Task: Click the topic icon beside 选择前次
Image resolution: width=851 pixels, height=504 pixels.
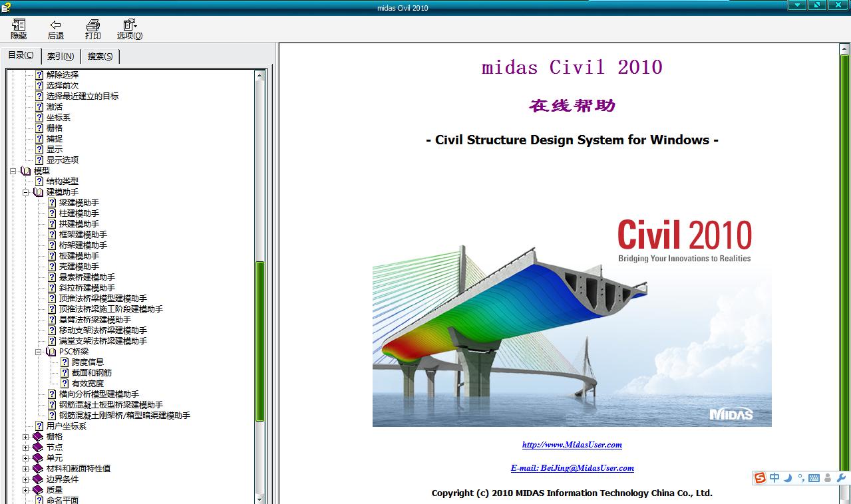Action: (x=39, y=86)
